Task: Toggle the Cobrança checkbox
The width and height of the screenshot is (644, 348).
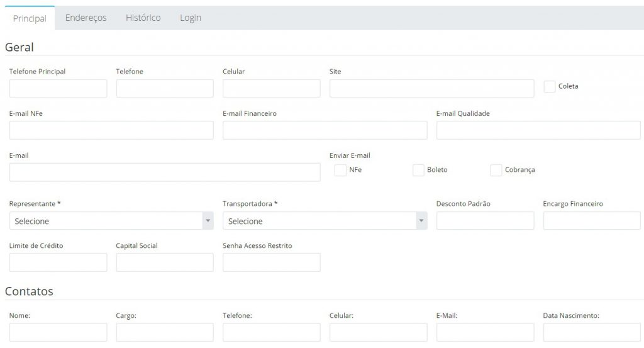Action: (x=496, y=170)
